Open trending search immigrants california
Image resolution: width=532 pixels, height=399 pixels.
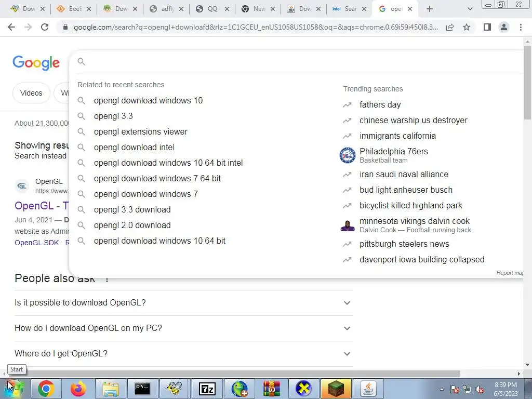click(397, 136)
